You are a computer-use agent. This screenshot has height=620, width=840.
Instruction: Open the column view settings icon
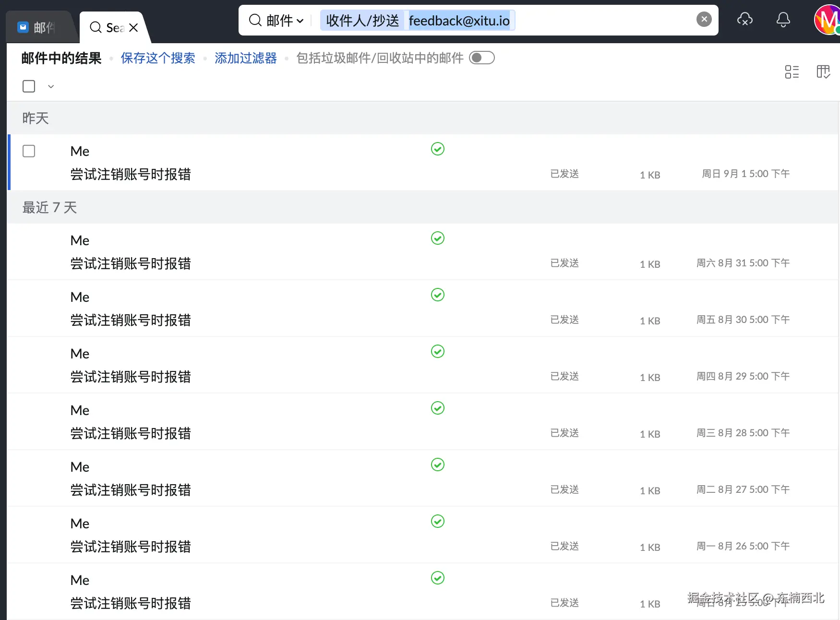tap(823, 72)
